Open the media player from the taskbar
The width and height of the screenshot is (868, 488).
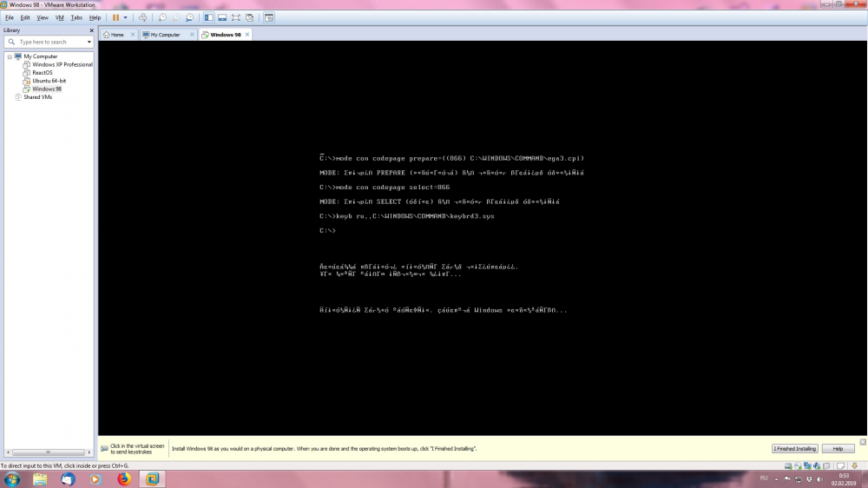(95, 479)
